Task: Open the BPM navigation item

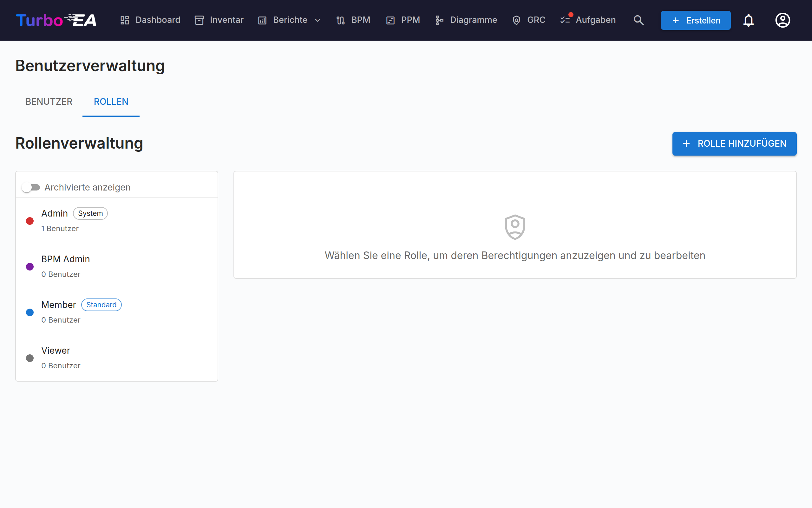Action: click(x=353, y=20)
